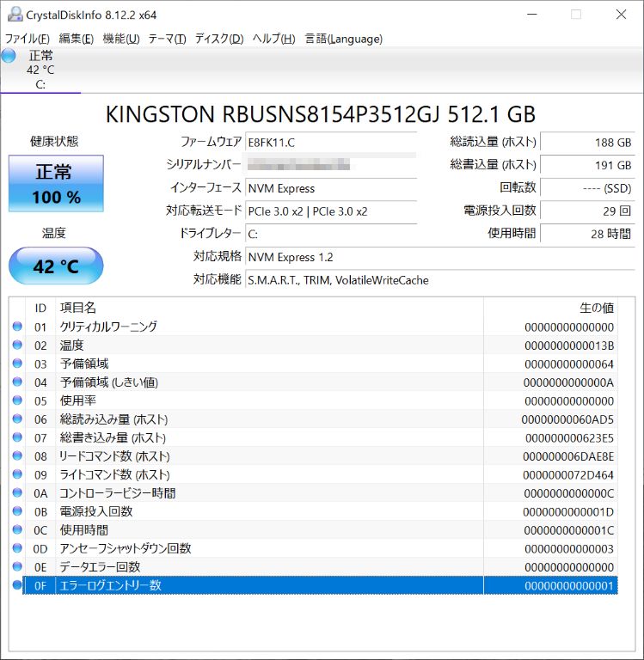Click status dot of row 0A コントローラービジー時間
The image size is (644, 660).
[17, 492]
